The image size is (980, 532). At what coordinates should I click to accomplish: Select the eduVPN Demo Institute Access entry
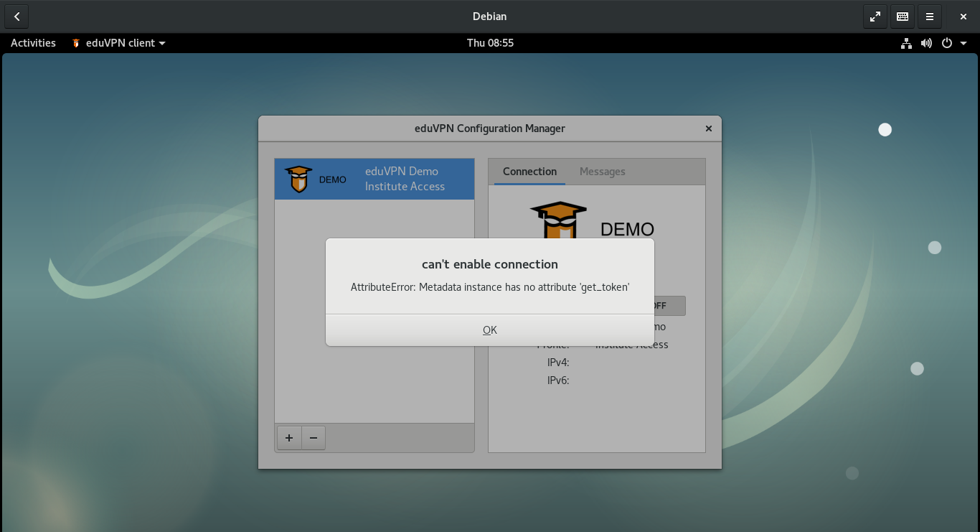click(x=374, y=179)
